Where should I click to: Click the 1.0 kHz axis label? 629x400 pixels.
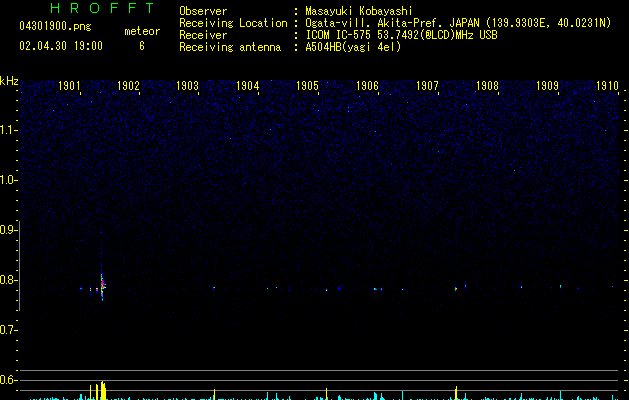(x=8, y=180)
